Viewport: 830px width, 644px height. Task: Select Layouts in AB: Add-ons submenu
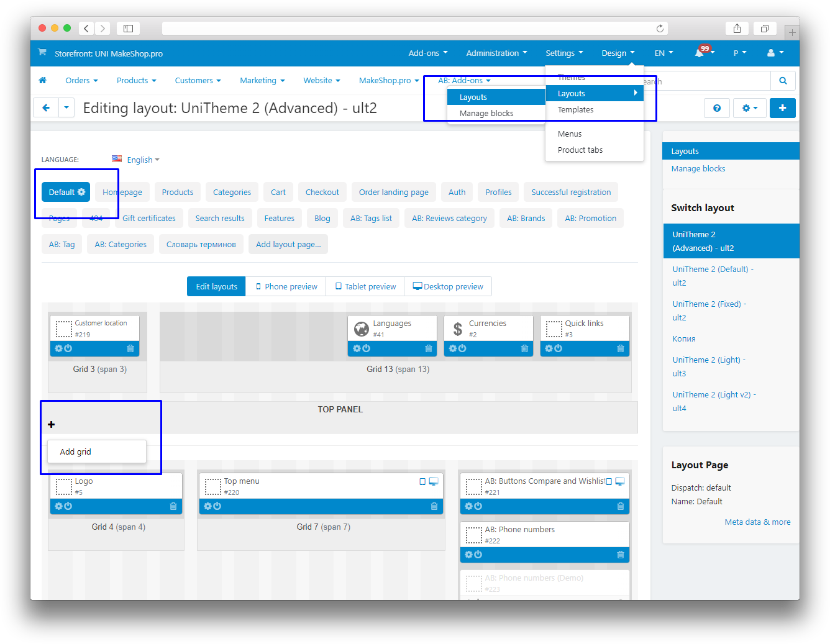pyautogui.click(x=496, y=97)
